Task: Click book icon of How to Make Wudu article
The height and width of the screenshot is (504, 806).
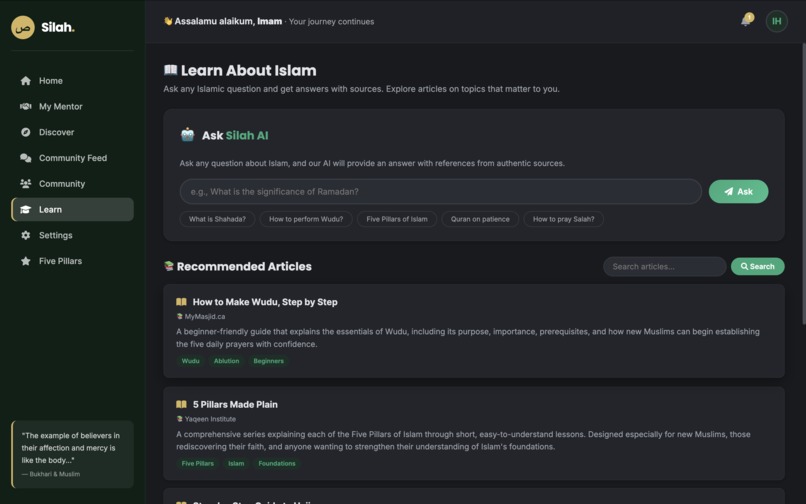Action: point(181,302)
